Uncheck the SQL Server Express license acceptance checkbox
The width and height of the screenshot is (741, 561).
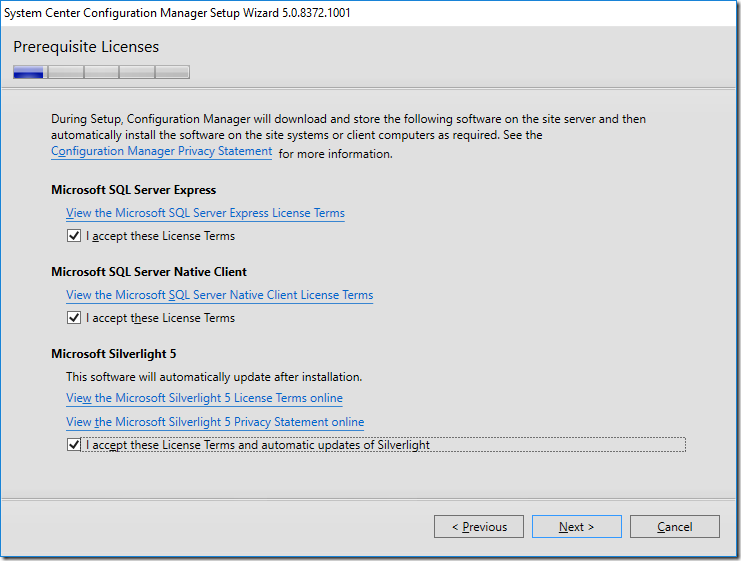coord(74,237)
